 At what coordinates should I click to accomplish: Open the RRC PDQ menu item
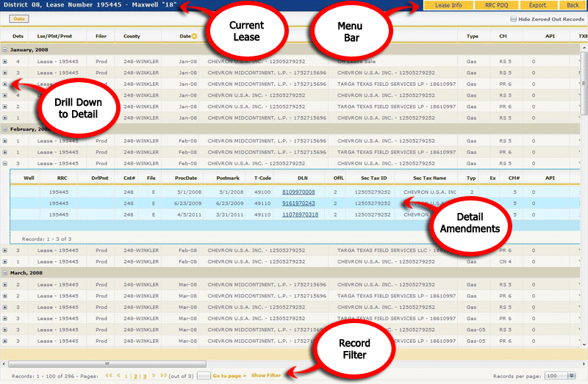497,5
